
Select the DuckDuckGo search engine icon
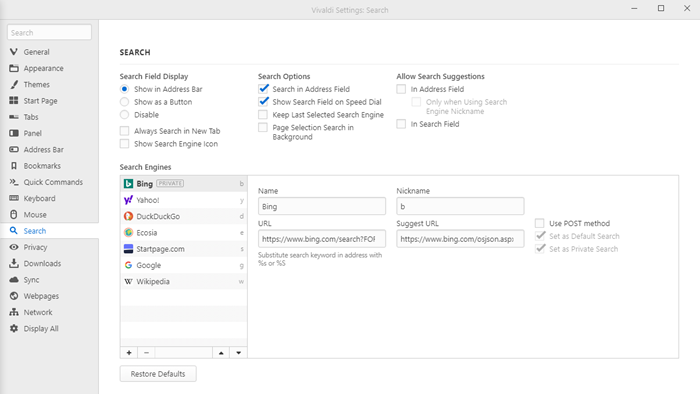pos(129,216)
